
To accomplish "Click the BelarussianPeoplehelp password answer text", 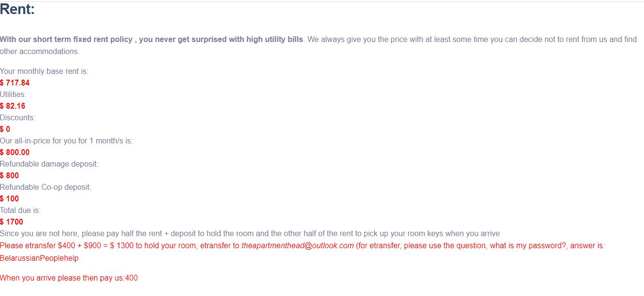I will (39, 258).
